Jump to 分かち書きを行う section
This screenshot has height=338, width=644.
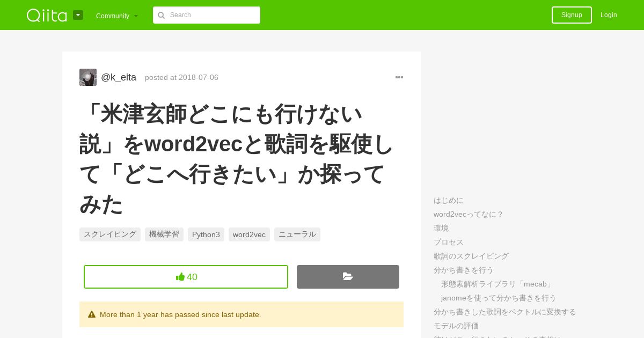[x=464, y=270]
